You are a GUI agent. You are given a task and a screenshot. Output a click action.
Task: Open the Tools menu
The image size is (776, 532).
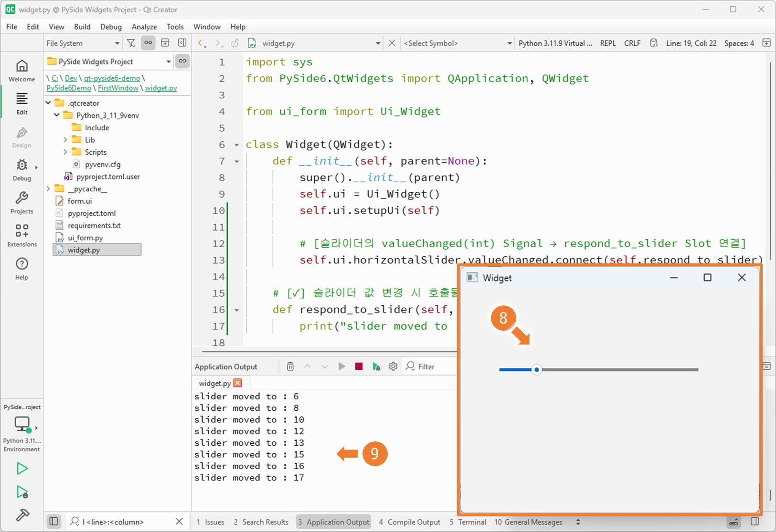pyautogui.click(x=175, y=27)
